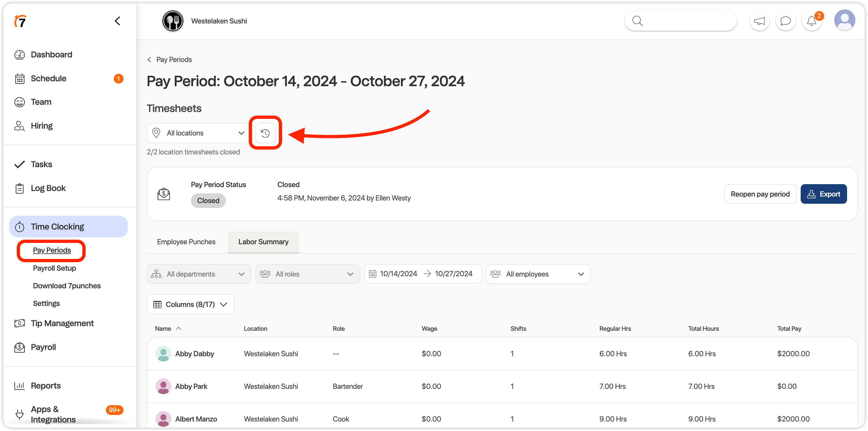Click the Reopen pay period button
Viewport: 868px width, 431px height.
point(760,194)
